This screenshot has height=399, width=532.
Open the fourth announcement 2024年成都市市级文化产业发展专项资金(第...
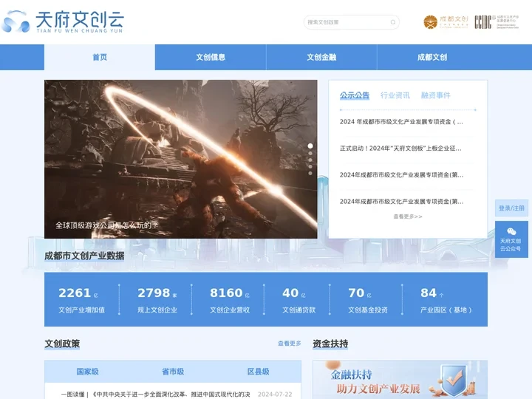pos(402,202)
